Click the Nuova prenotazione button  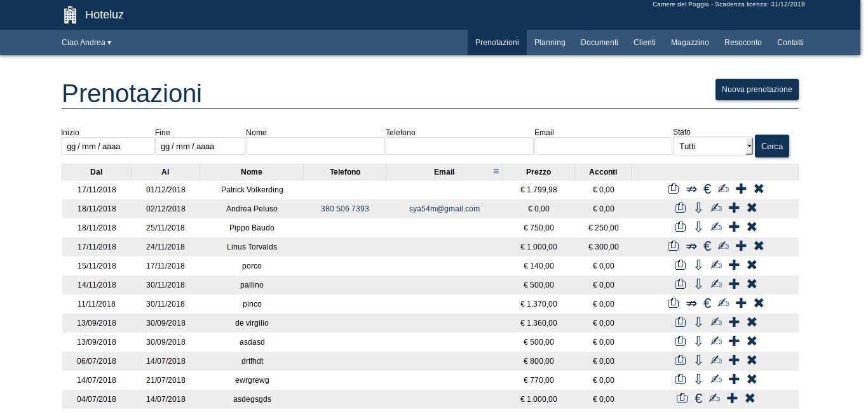click(756, 90)
